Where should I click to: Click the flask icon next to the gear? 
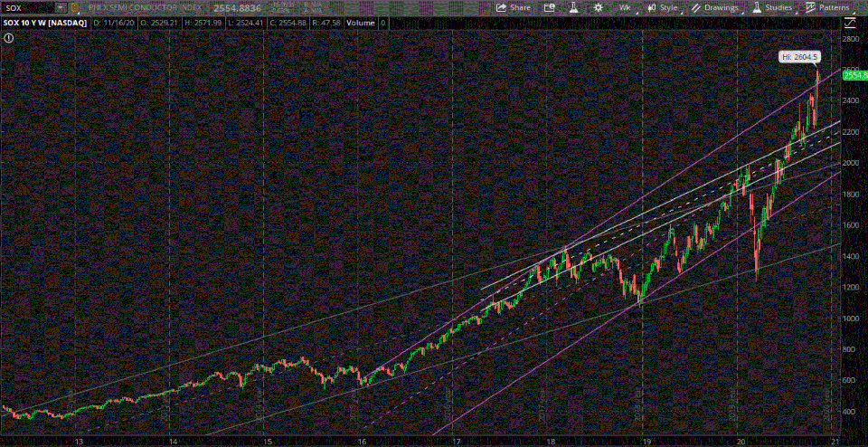[x=573, y=8]
